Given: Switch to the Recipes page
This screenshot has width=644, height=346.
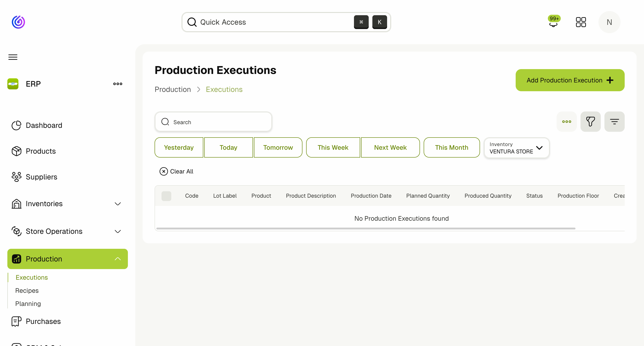Looking at the screenshot, I should pos(27,290).
